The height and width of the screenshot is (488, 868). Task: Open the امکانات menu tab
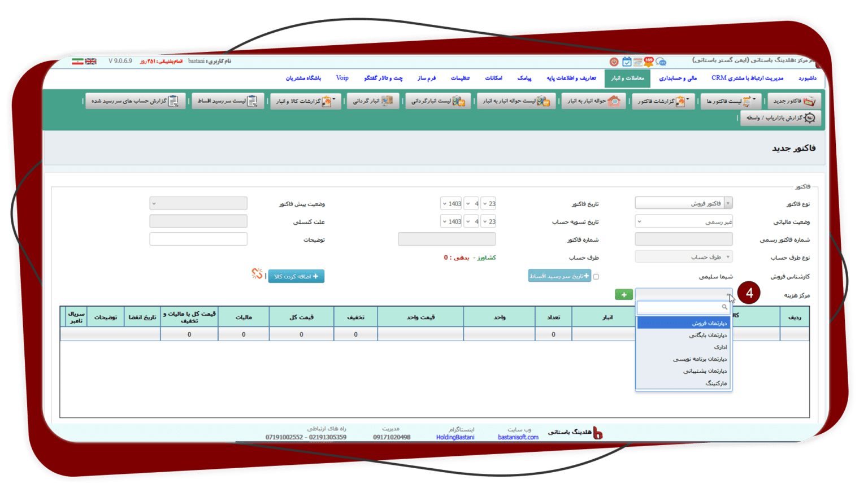coord(493,79)
